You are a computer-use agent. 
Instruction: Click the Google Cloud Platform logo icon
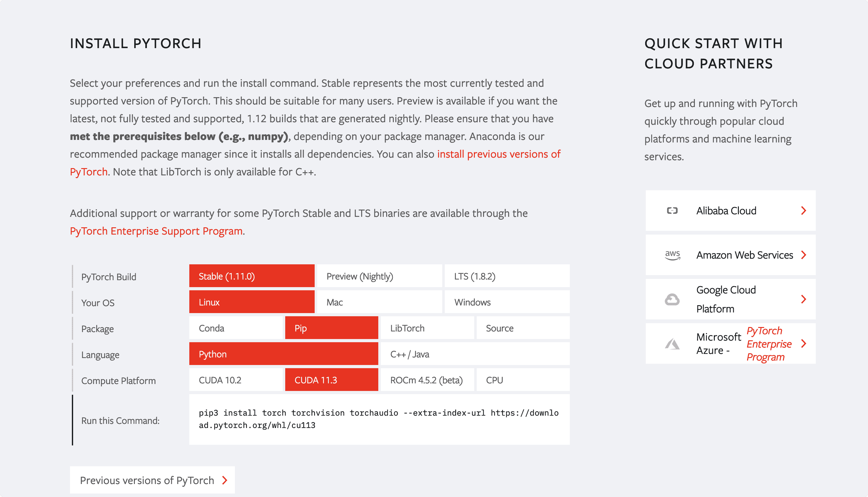click(672, 299)
